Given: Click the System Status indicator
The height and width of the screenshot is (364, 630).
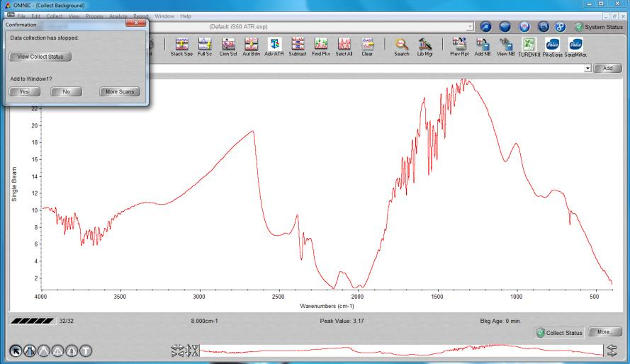Looking at the screenshot, I should [599, 27].
